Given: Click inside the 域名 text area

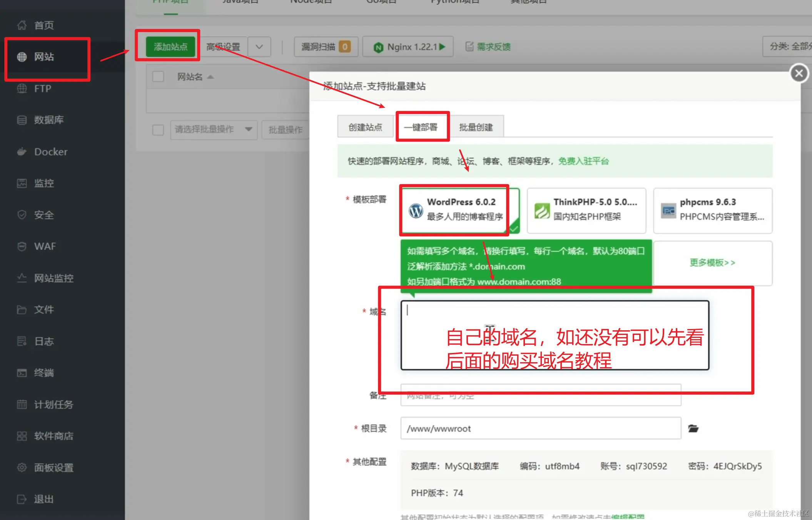Looking at the screenshot, I should tap(554, 335).
